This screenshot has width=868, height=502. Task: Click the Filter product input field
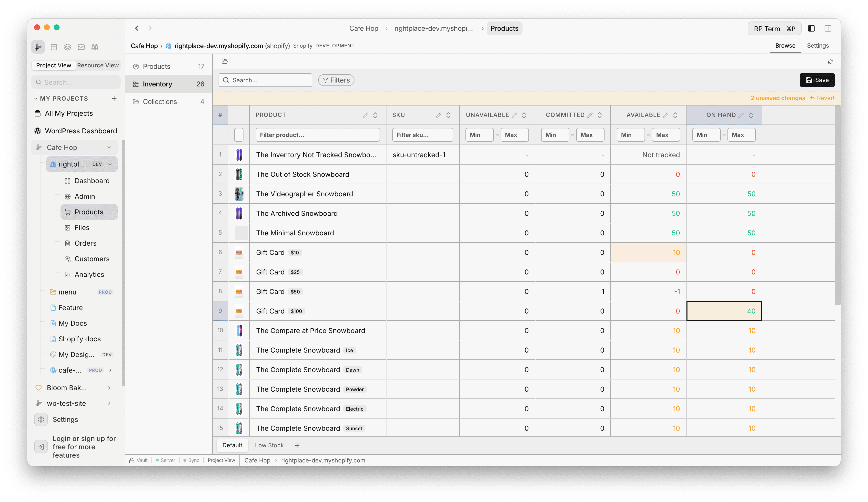point(317,135)
